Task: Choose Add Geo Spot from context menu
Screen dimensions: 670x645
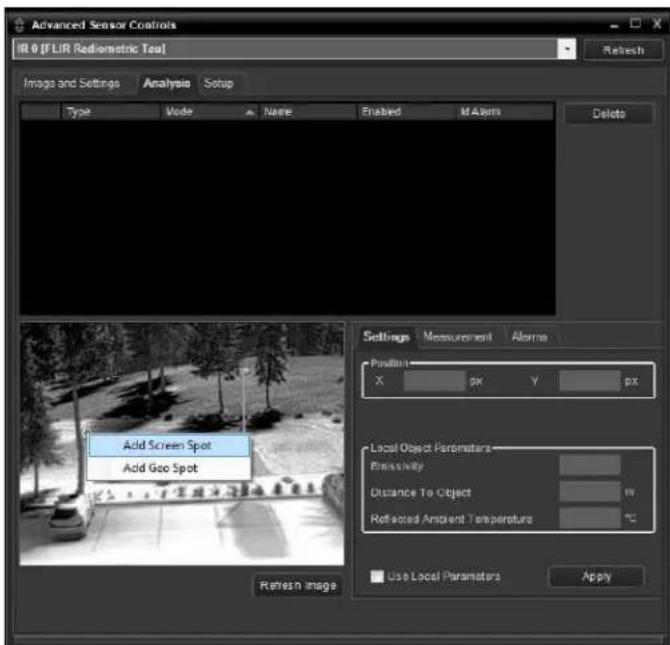Action: [168, 468]
